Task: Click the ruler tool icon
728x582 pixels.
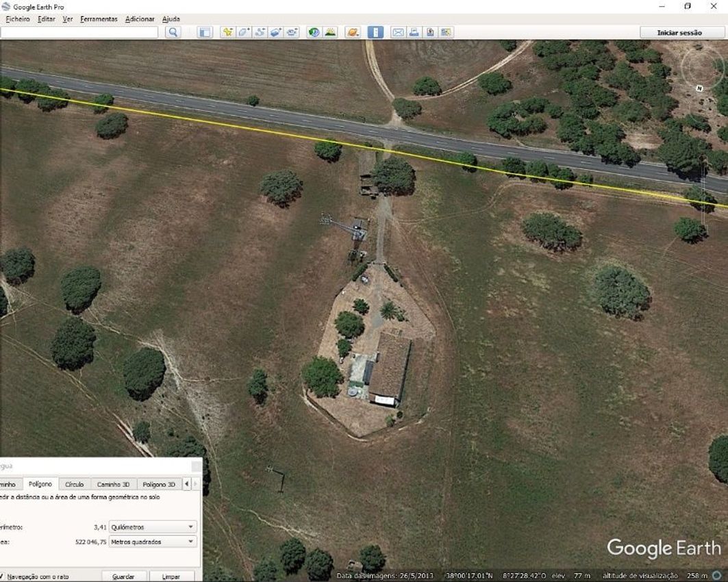Action: (x=375, y=32)
